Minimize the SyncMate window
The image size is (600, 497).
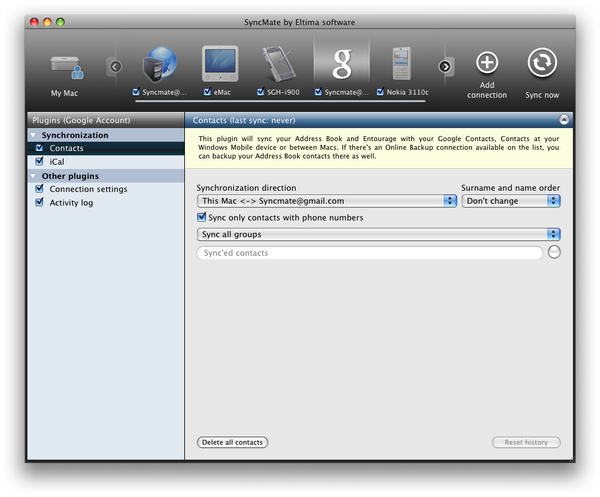(47, 22)
